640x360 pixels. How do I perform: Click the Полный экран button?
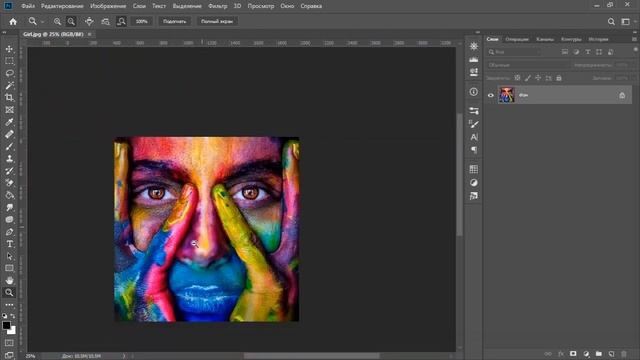click(217, 22)
